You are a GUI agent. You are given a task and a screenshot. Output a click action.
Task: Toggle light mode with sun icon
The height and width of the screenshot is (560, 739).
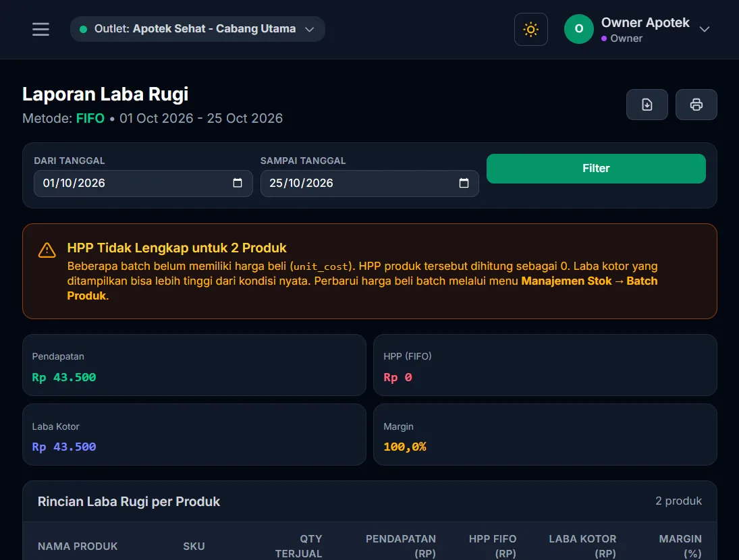530,29
